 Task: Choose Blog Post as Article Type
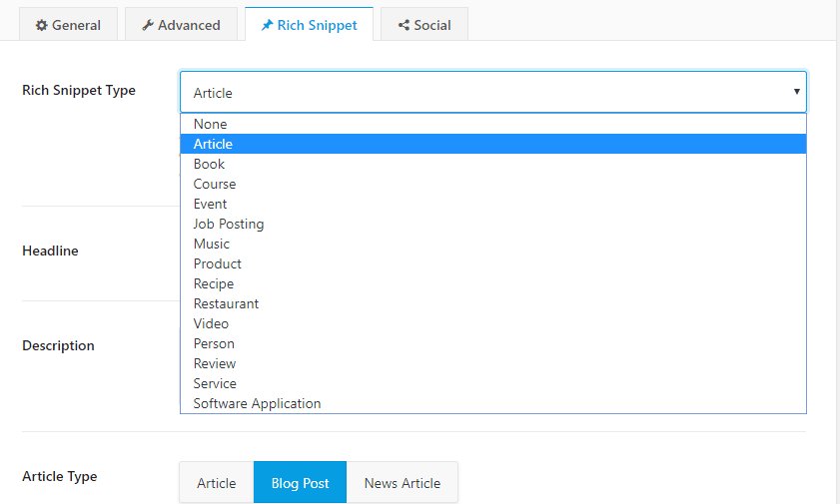300,483
